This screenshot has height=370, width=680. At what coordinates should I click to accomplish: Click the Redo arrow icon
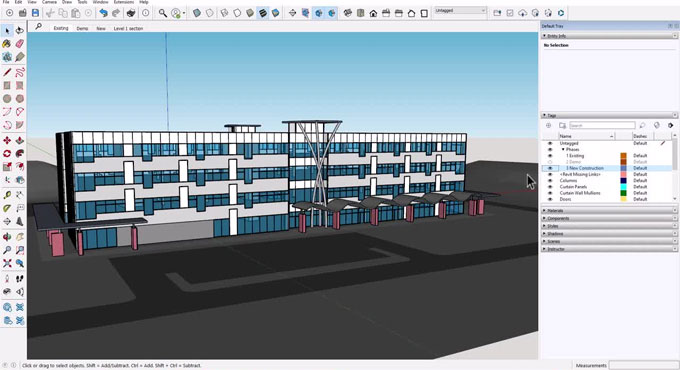tap(116, 13)
